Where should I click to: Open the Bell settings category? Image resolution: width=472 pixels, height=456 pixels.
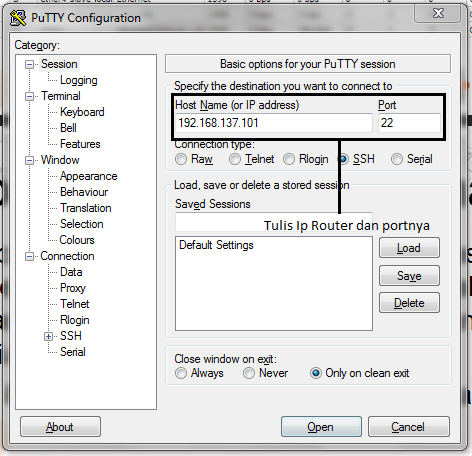68,128
